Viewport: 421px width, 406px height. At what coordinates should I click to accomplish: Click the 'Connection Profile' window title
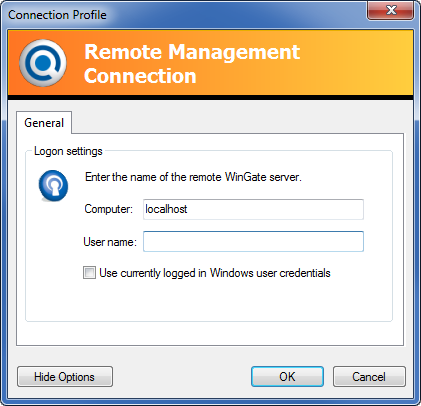[57, 15]
